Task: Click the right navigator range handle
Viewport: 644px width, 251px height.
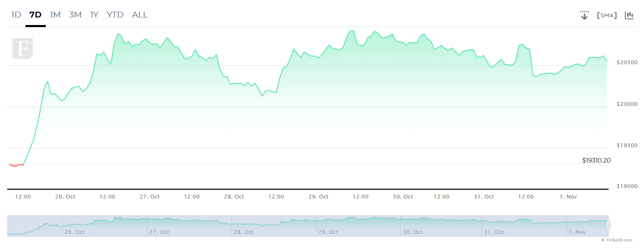Action: tap(608, 226)
